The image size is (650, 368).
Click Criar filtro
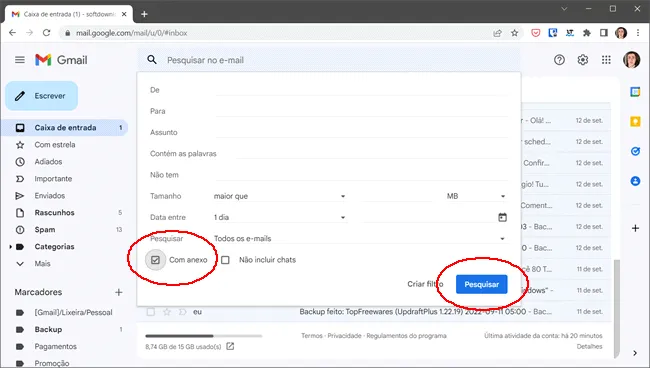pyautogui.click(x=425, y=284)
